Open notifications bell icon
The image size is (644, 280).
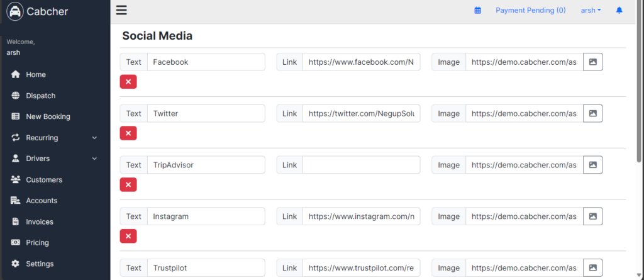[619, 11]
